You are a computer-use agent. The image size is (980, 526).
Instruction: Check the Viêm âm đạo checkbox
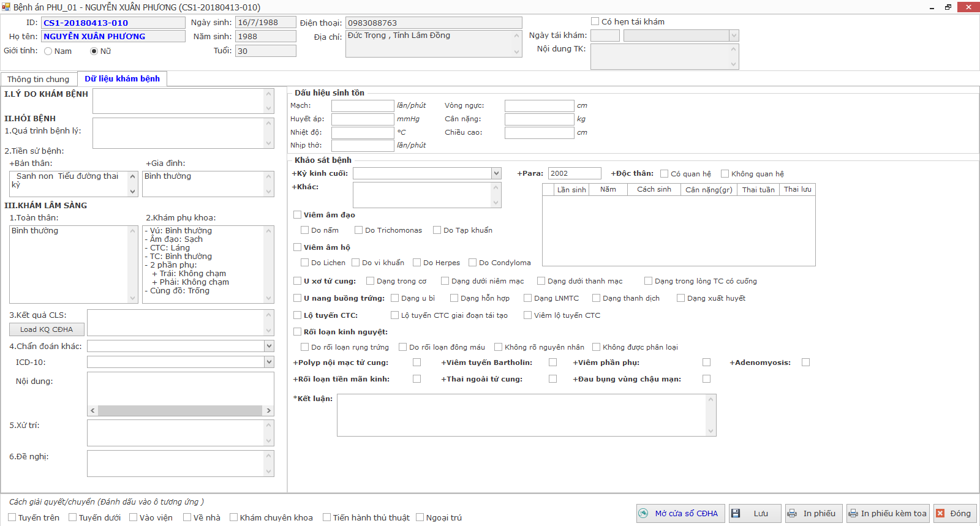pyautogui.click(x=297, y=214)
